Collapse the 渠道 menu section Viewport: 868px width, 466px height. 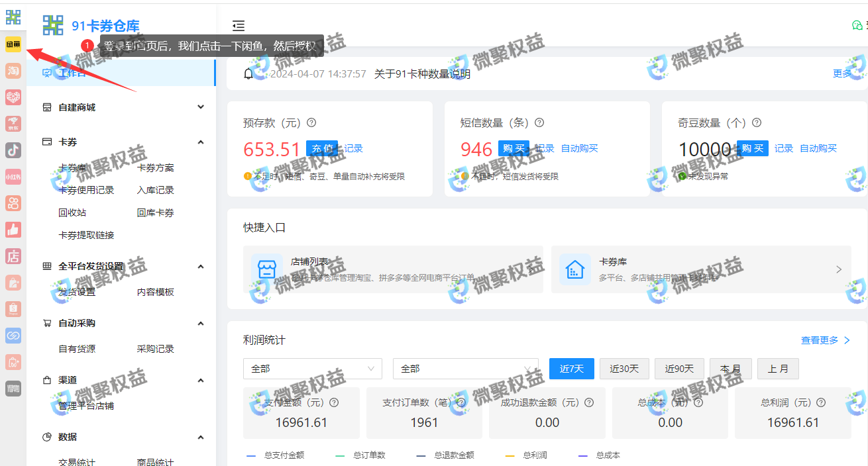click(x=201, y=380)
